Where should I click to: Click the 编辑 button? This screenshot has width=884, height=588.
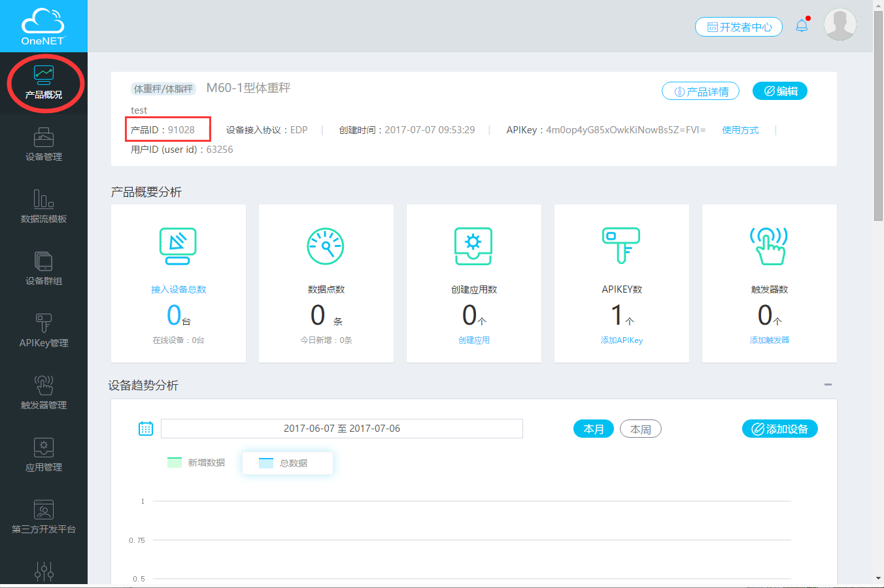(x=780, y=91)
